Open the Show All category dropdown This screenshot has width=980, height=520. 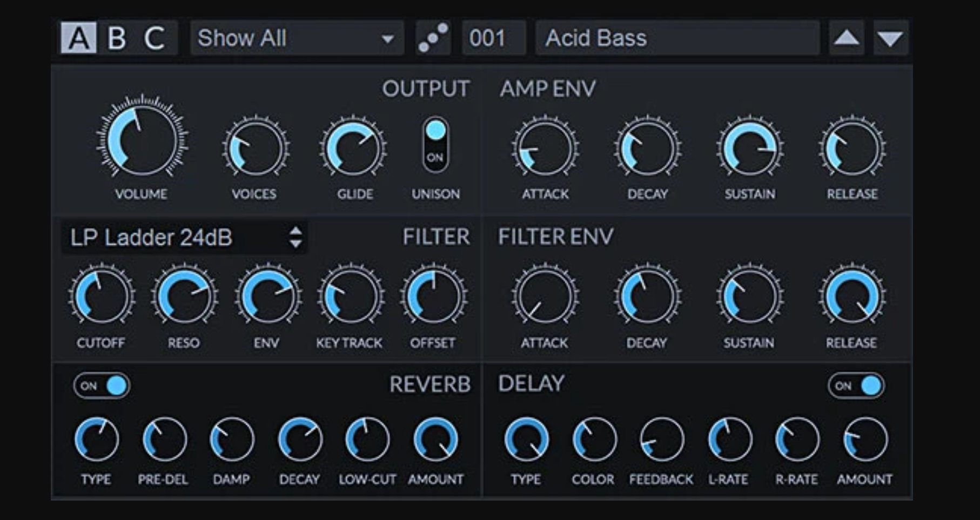[297, 38]
